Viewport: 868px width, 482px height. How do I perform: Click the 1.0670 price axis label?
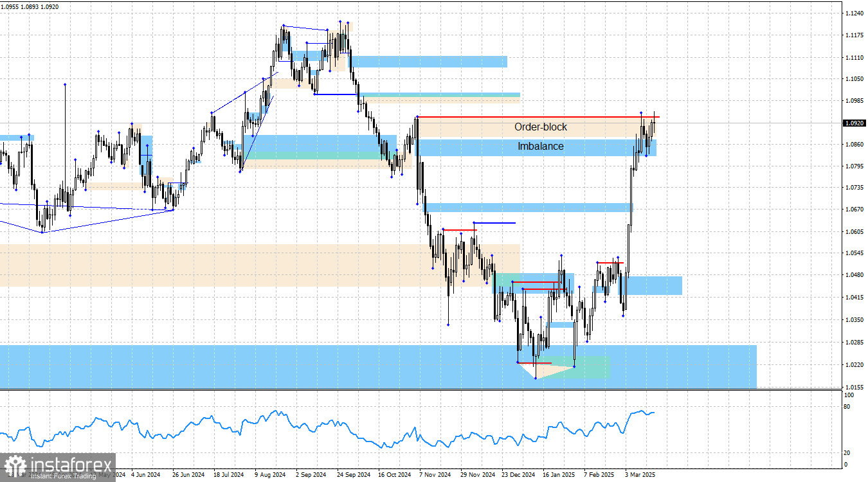click(x=854, y=210)
